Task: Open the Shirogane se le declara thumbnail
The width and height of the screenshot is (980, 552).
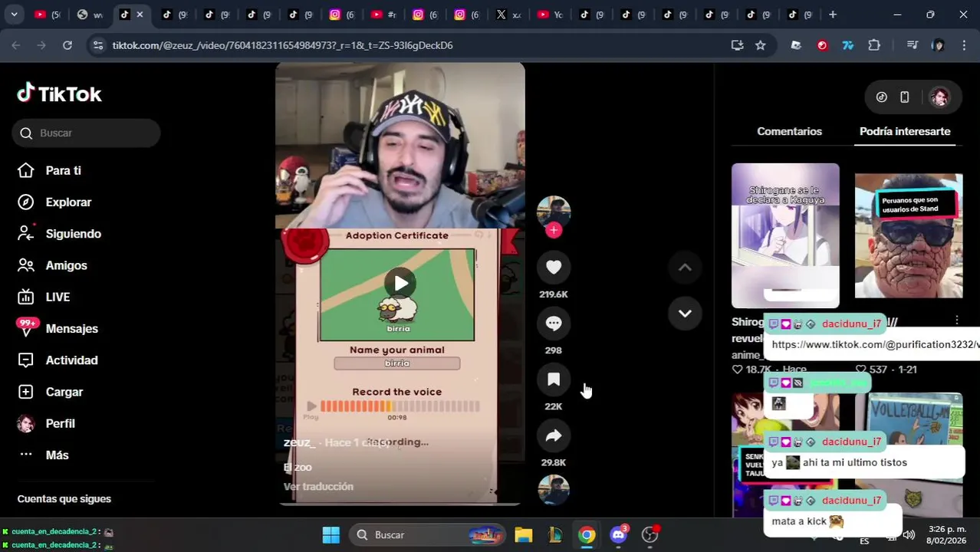Action: 785,235
